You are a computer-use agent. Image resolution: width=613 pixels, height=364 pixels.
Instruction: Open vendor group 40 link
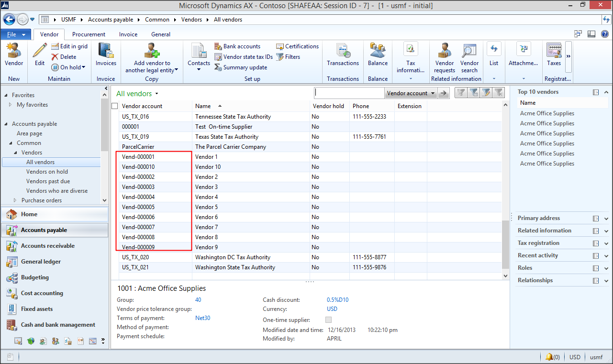[198, 300]
